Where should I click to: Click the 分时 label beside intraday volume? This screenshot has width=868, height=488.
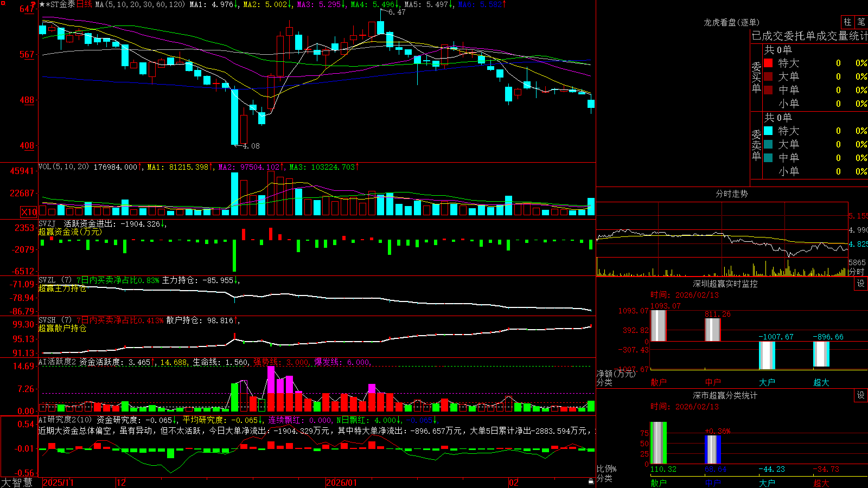point(857,272)
